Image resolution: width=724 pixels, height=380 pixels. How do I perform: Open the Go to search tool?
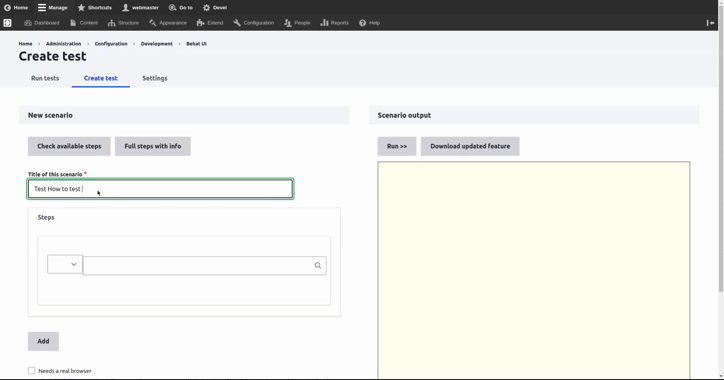coord(181,7)
